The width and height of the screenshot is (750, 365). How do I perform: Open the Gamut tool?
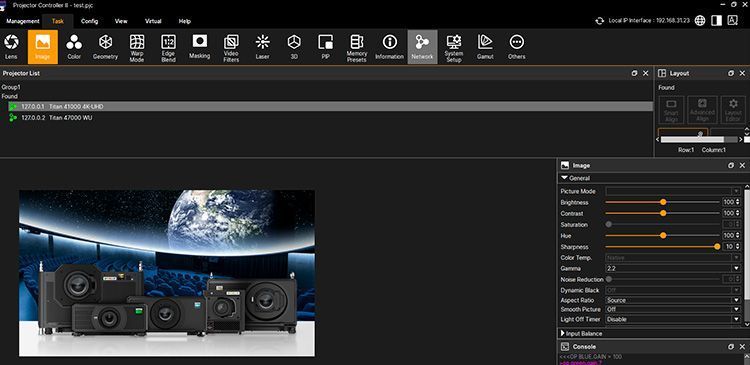tap(485, 47)
